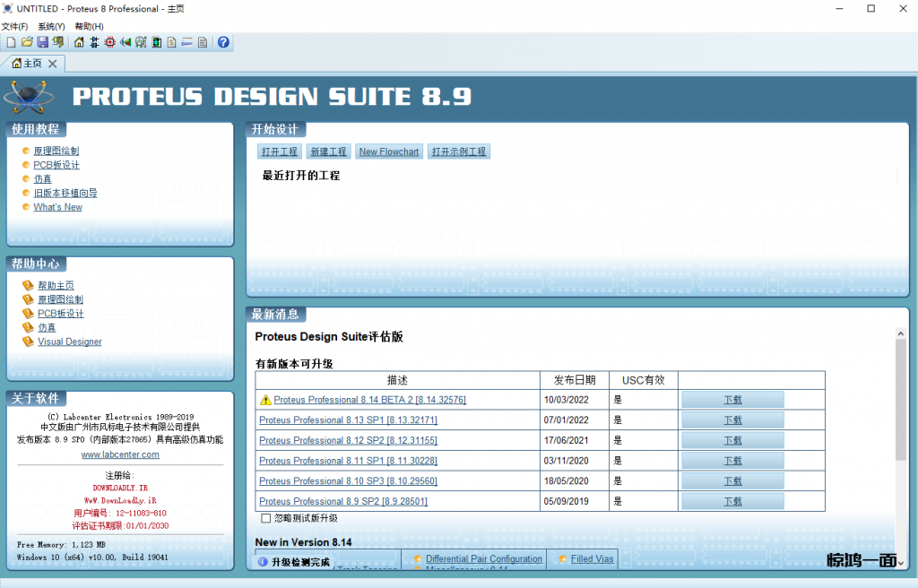Open the 文件(F) menu
Screen dimensions: 918x588
click(x=14, y=26)
